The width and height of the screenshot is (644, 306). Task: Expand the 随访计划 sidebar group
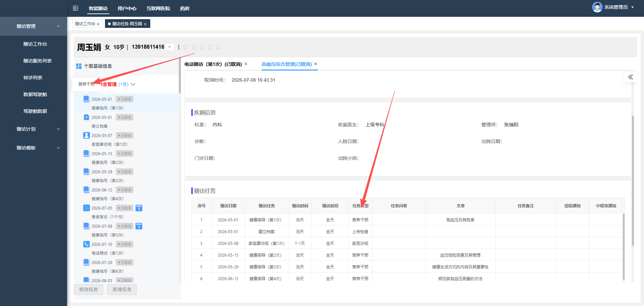[x=34, y=129]
